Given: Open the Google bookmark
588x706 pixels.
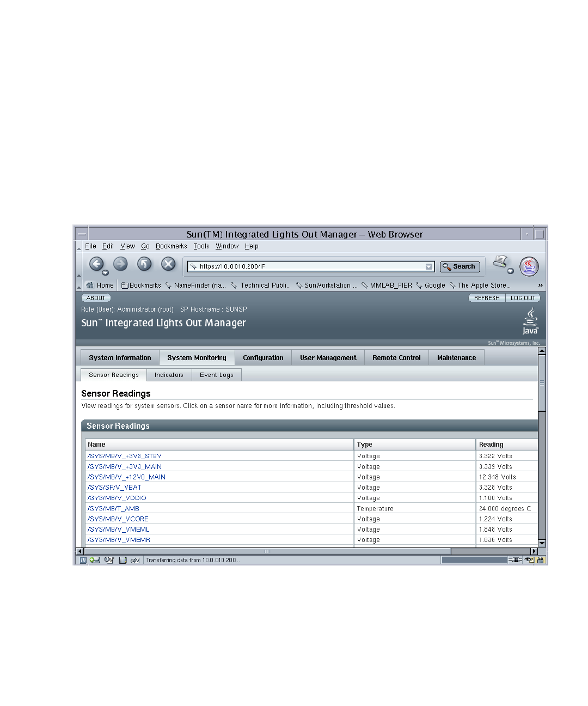Looking at the screenshot, I should point(431,285).
